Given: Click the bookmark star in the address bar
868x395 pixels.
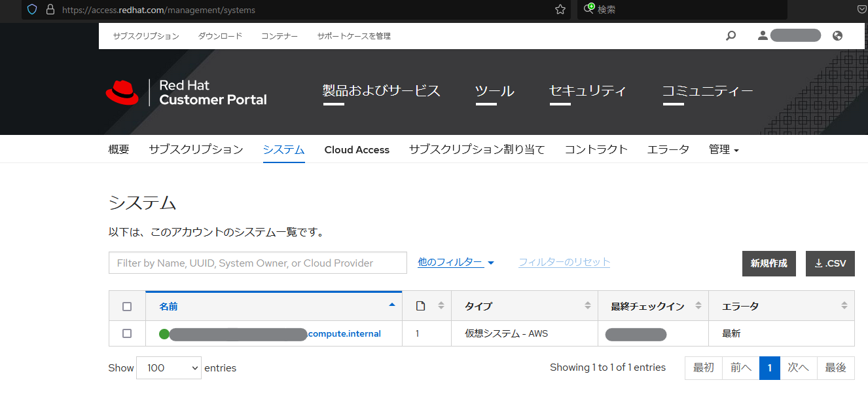Looking at the screenshot, I should pos(560,10).
